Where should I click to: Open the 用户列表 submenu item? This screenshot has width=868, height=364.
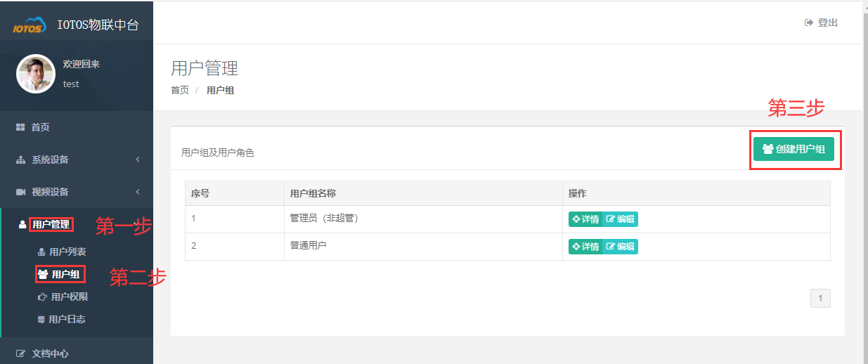coord(68,252)
